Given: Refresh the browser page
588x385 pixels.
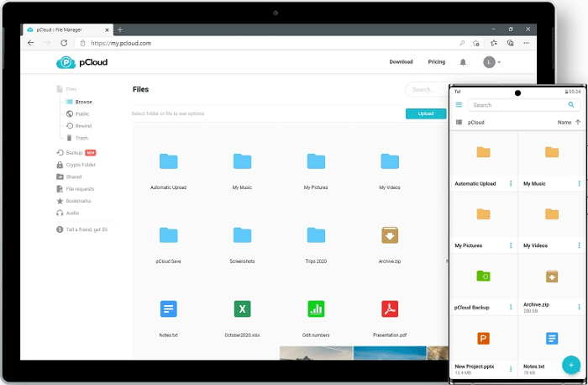Looking at the screenshot, I should pyautogui.click(x=64, y=43).
